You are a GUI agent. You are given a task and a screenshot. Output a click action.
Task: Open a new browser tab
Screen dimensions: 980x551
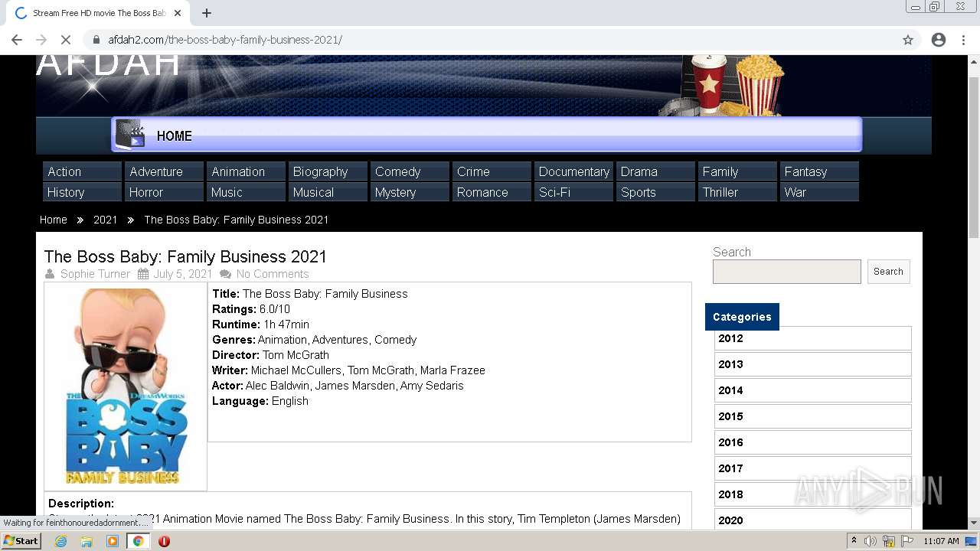click(207, 13)
